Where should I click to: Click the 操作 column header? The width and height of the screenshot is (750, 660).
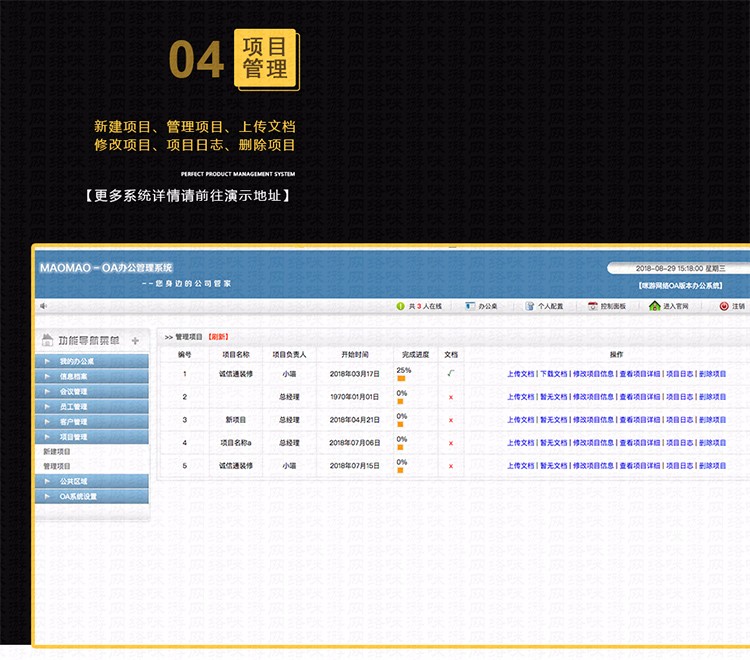[616, 354]
